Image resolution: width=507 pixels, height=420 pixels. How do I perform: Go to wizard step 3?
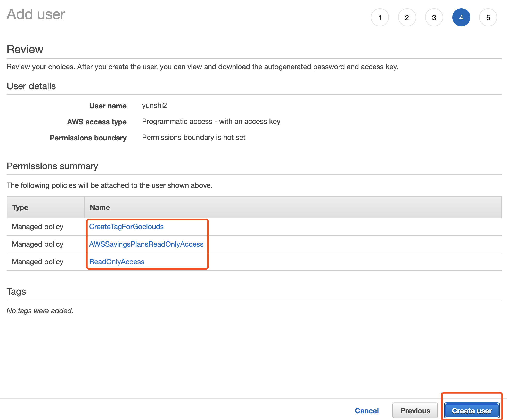click(434, 17)
